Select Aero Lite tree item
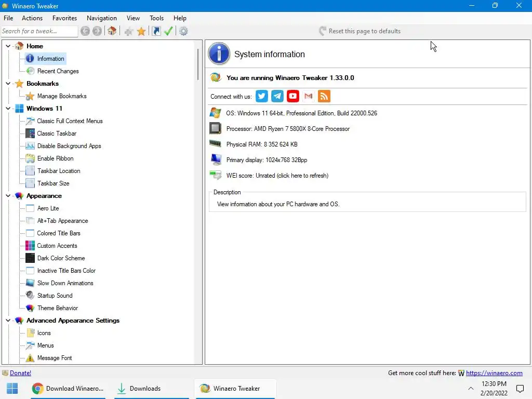This screenshot has width=532, height=399. (48, 208)
